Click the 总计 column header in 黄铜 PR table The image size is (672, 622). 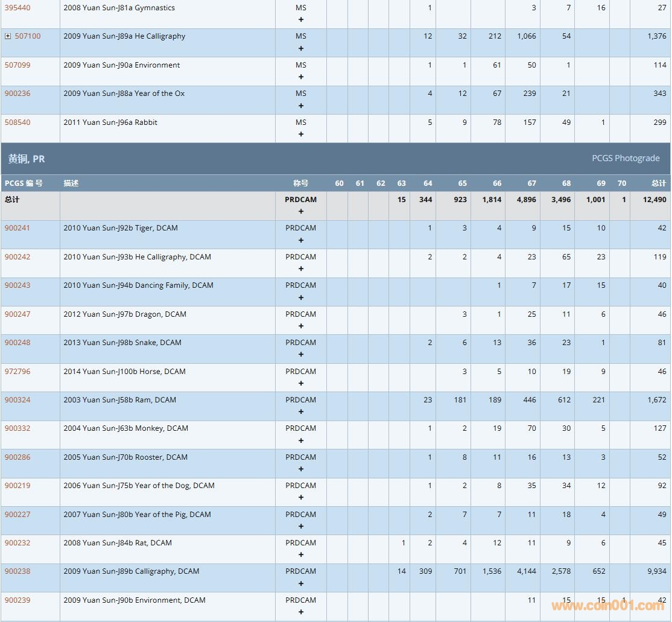point(659,183)
